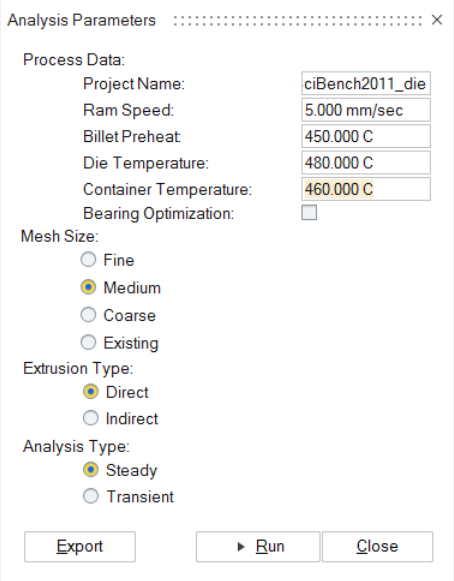This screenshot has height=581, width=454.
Task: Click the Project Name input field
Action: tap(366, 84)
